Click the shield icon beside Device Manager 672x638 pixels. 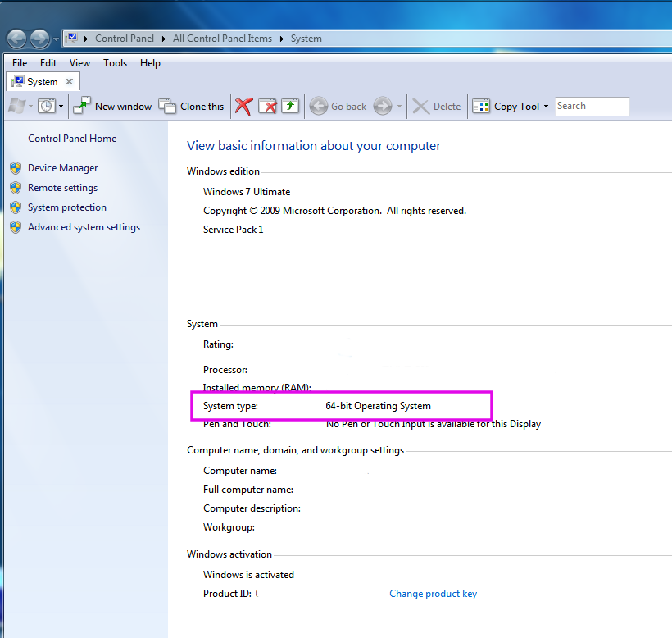click(16, 168)
